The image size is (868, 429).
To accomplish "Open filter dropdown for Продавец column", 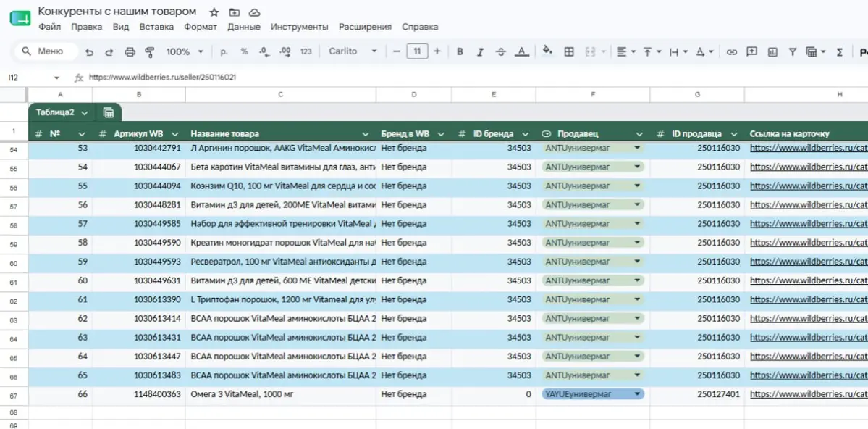I will (639, 134).
